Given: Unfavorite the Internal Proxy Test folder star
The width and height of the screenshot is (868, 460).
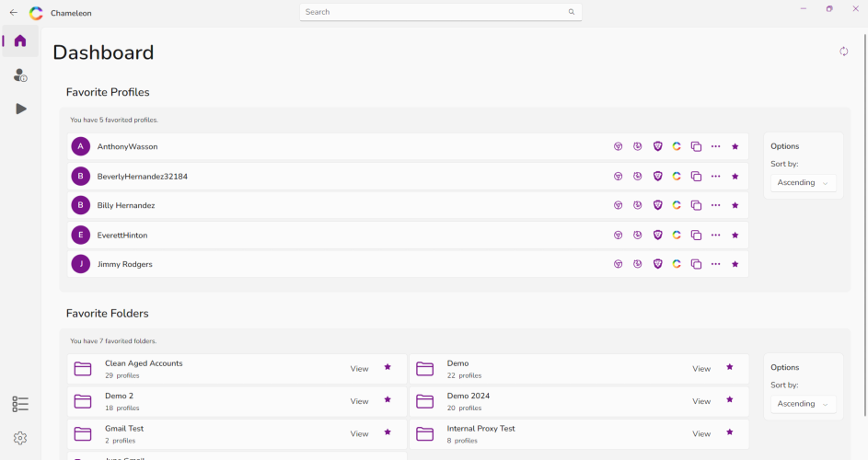Looking at the screenshot, I should tap(730, 432).
